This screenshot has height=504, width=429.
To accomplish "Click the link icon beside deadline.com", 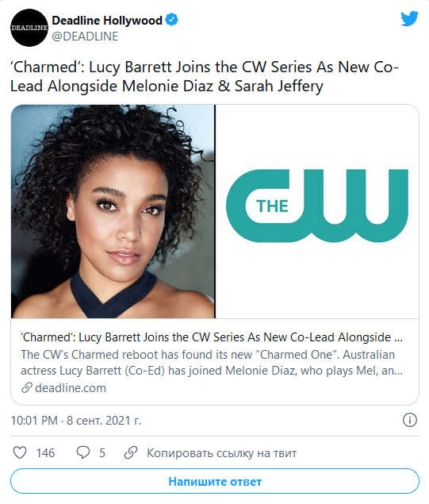I will point(27,387).
